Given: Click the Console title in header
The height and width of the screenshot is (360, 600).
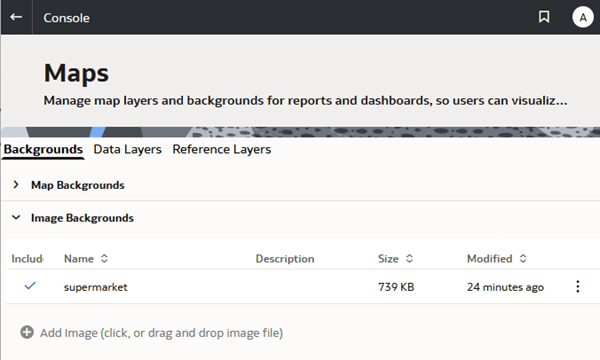Looking at the screenshot, I should coord(66,18).
